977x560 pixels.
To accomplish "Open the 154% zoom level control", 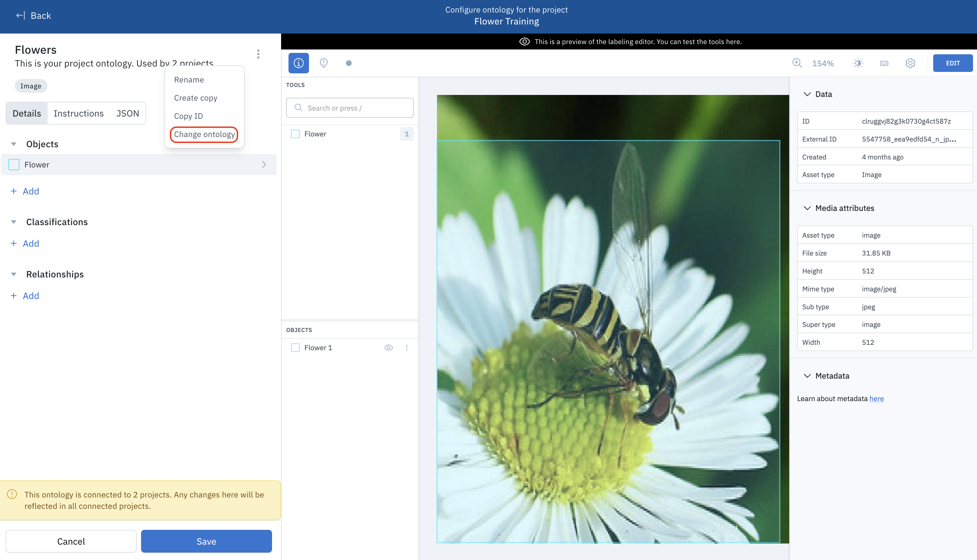I will point(823,63).
